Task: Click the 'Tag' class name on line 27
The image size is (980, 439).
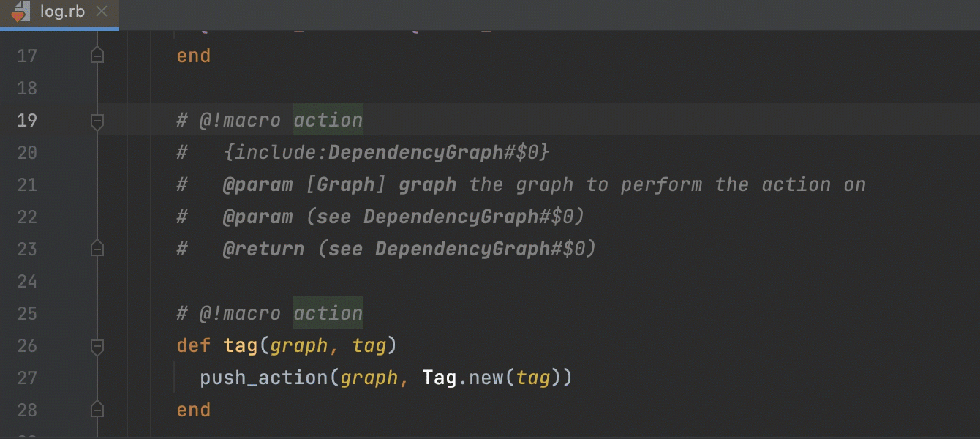Action: click(439, 378)
